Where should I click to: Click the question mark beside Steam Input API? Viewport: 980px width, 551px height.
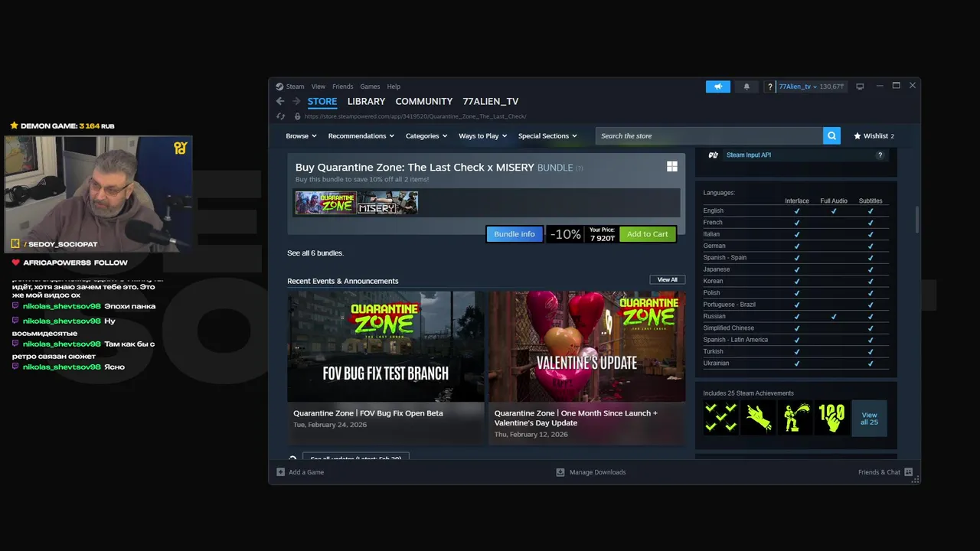click(880, 155)
